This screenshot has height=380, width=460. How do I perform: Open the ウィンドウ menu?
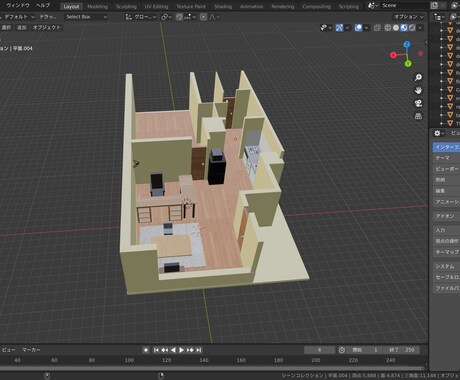[18, 5]
